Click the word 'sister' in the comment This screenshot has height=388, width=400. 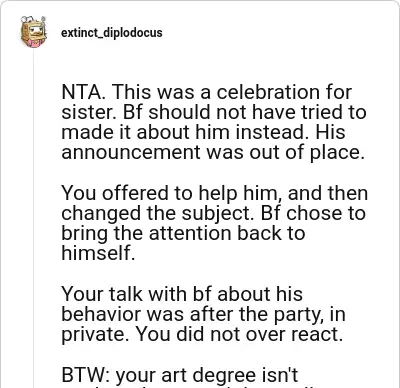pyautogui.click(x=89, y=112)
